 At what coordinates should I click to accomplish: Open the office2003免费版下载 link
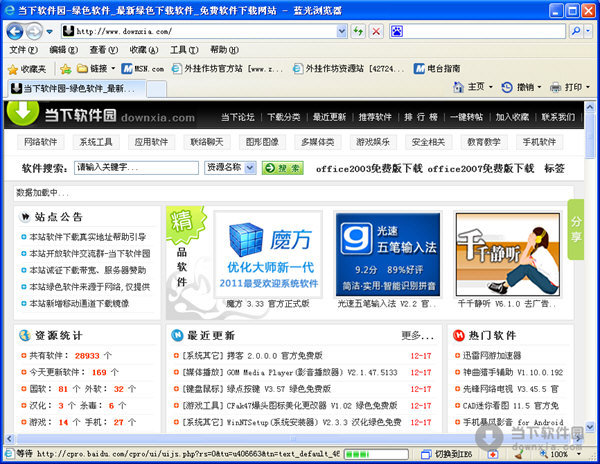tap(369, 169)
